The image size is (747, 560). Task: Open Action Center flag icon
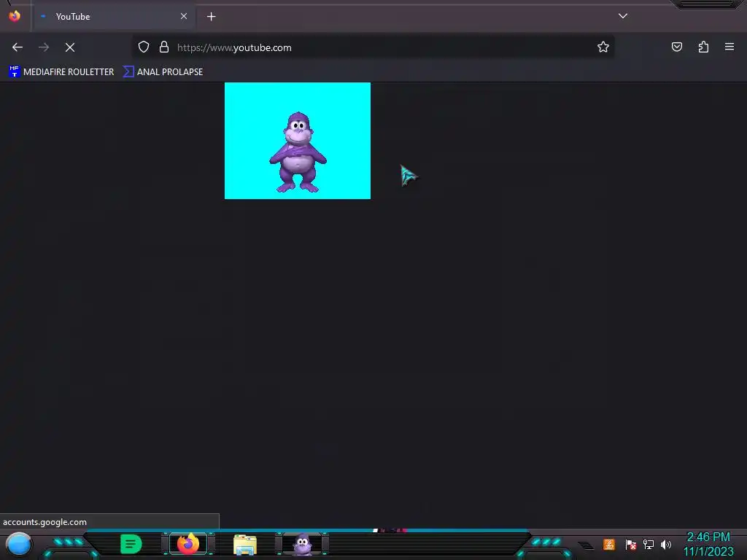coord(631,544)
